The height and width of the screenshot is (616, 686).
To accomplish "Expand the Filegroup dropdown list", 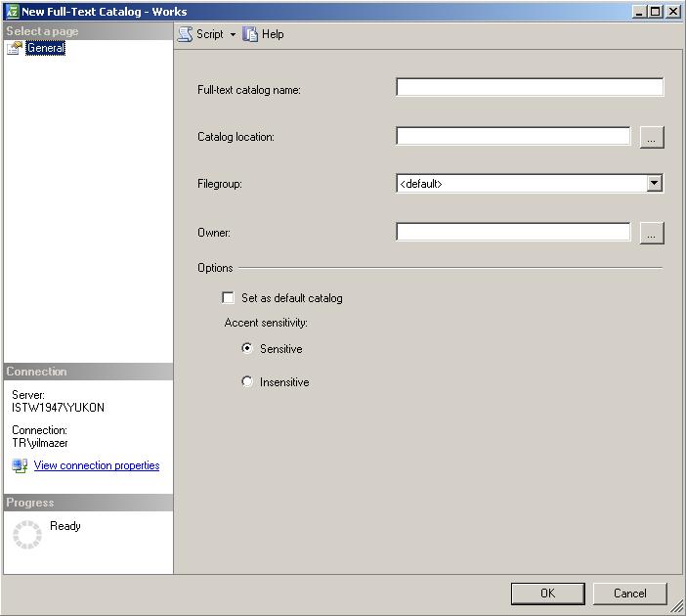I will point(654,184).
